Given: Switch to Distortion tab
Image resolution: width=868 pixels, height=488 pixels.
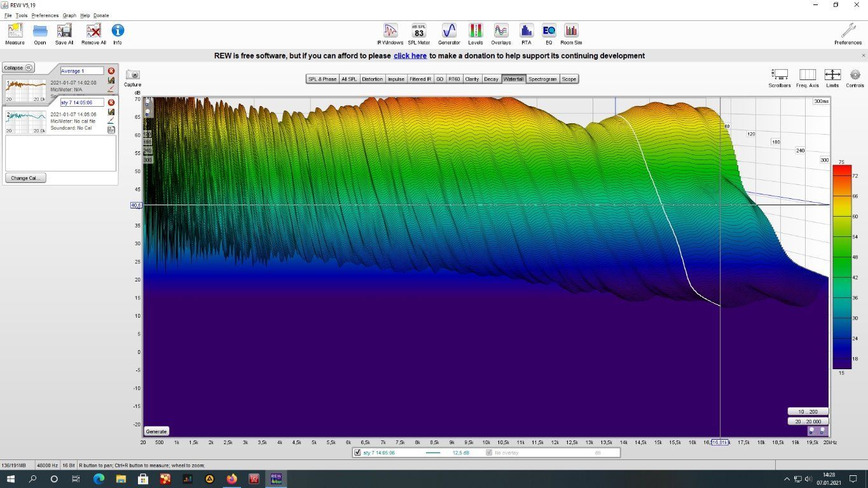Looking at the screenshot, I should coord(373,79).
